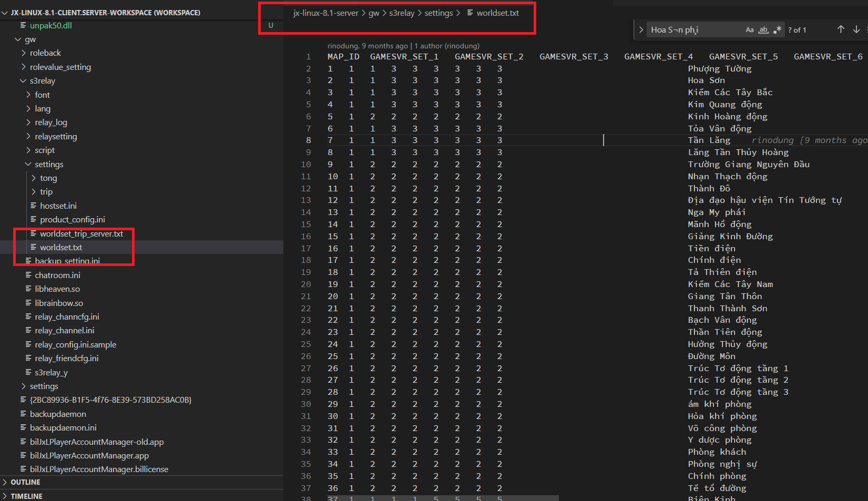
Task: Click the Previous Match arrow in Find
Action: 841,29
